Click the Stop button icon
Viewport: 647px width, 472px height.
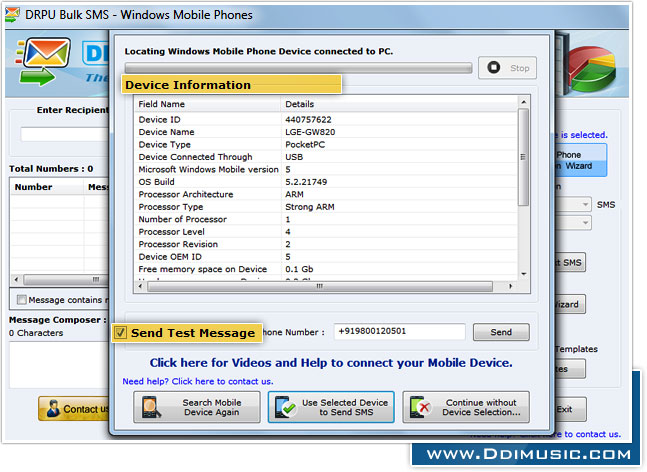point(494,67)
